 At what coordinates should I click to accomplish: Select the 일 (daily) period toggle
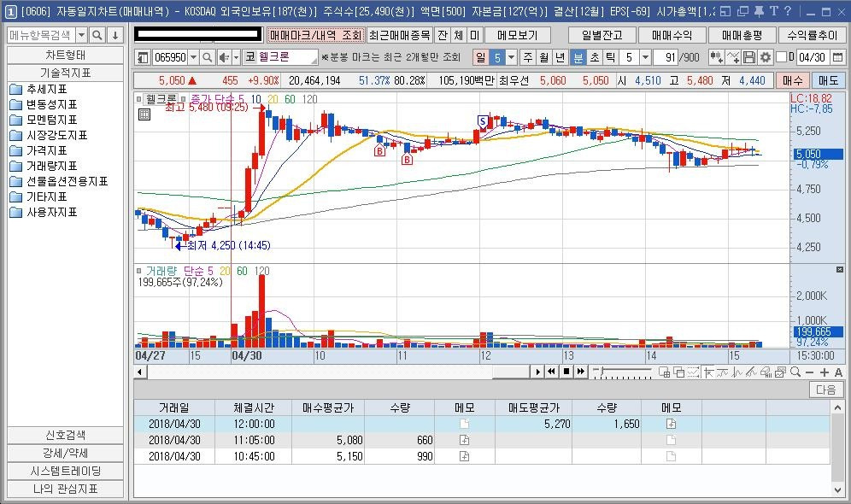coord(480,57)
